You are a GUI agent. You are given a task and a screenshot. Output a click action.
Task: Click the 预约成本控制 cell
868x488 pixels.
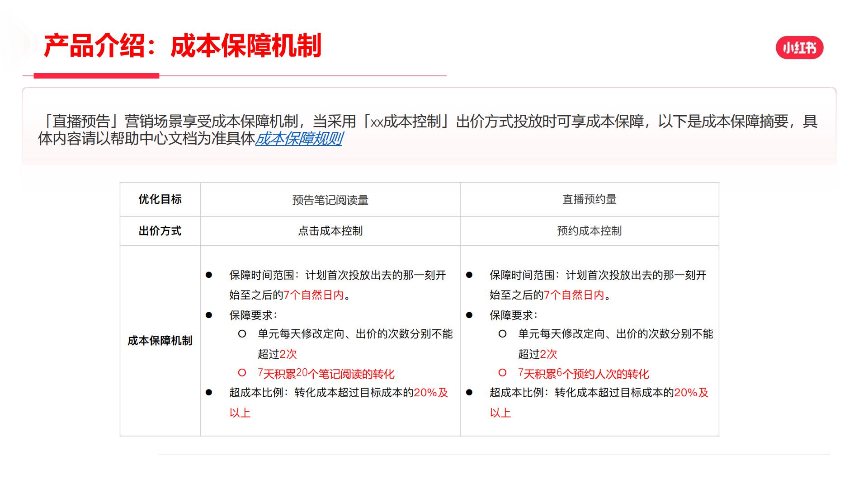590,231
